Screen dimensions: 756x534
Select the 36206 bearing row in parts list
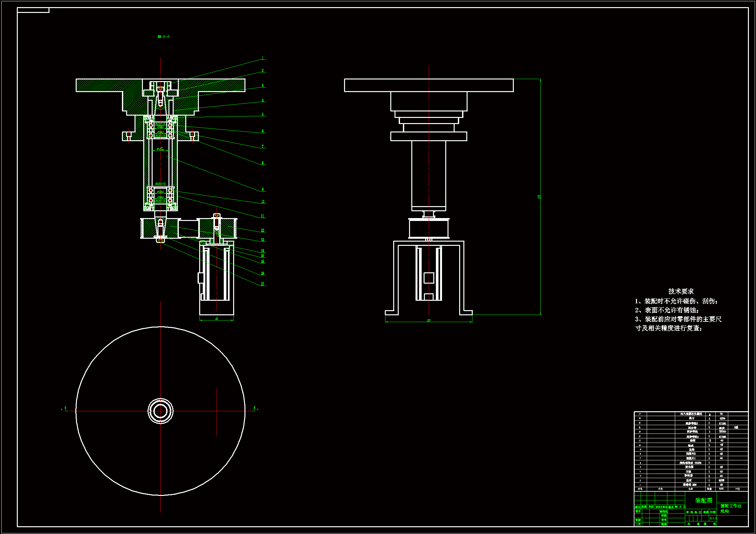pos(690,463)
